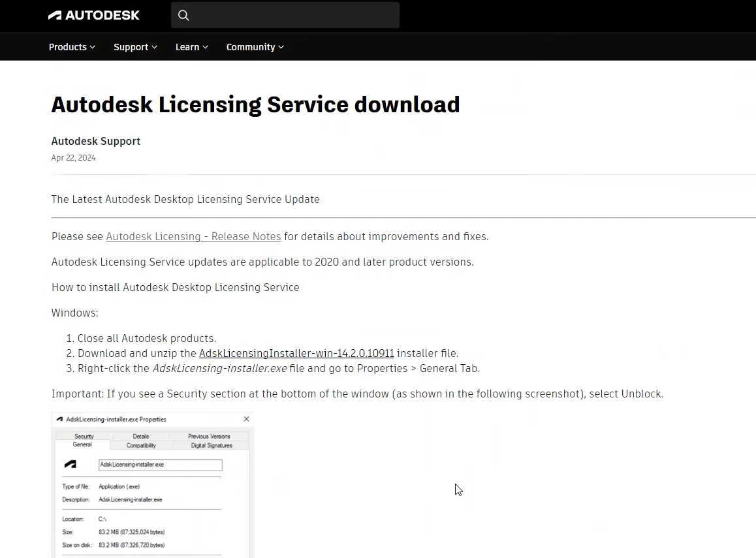The width and height of the screenshot is (756, 558).
Task: Pick the Digital Signatures tab in screenshot
Action: point(212,445)
